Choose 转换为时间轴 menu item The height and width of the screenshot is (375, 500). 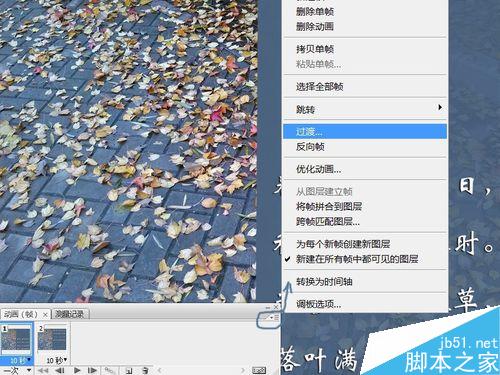[365, 282]
